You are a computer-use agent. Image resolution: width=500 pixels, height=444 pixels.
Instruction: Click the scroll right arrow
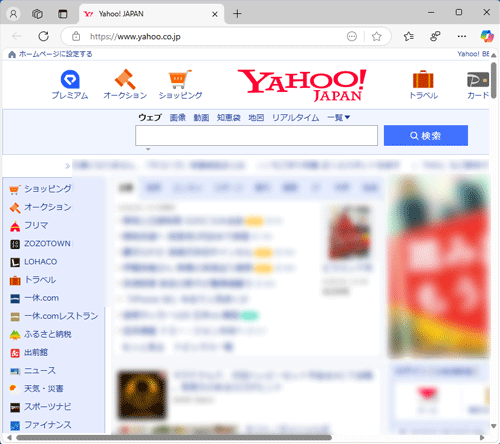482,437
